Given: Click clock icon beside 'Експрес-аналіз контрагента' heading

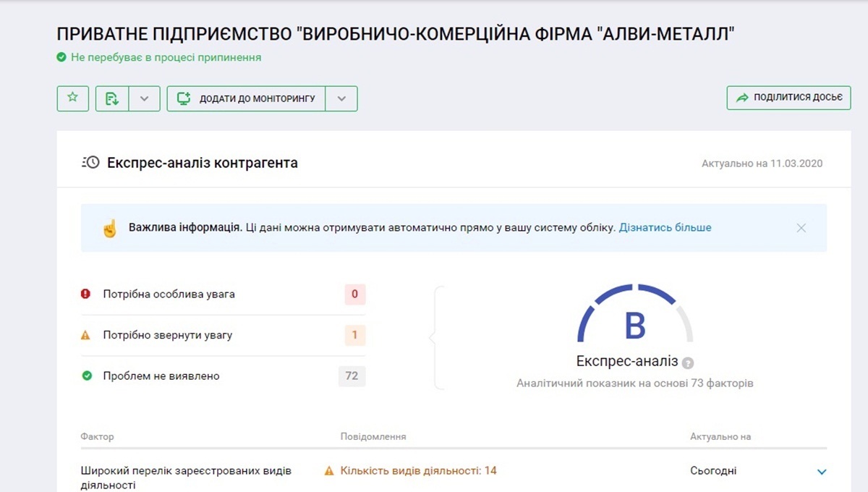Looking at the screenshot, I should pos(90,162).
